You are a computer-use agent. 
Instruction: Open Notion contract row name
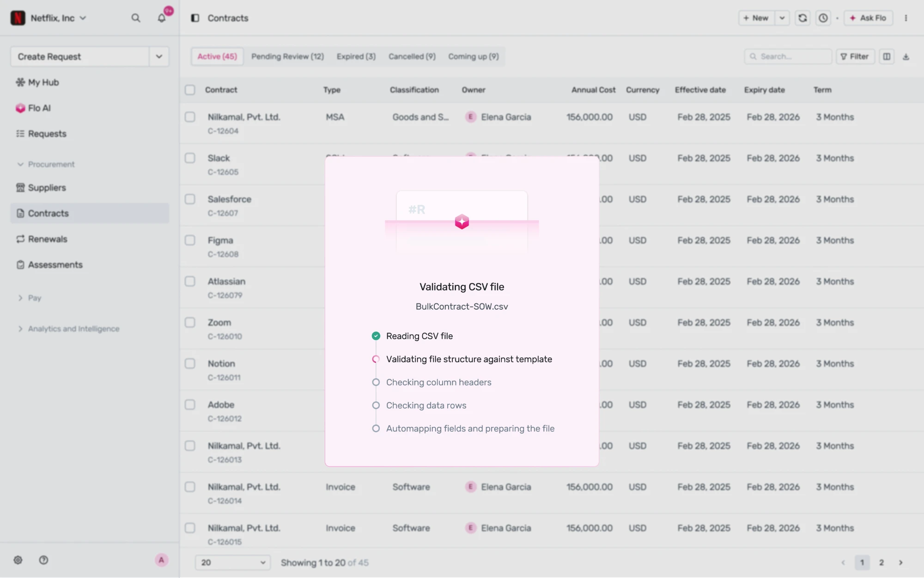(221, 363)
